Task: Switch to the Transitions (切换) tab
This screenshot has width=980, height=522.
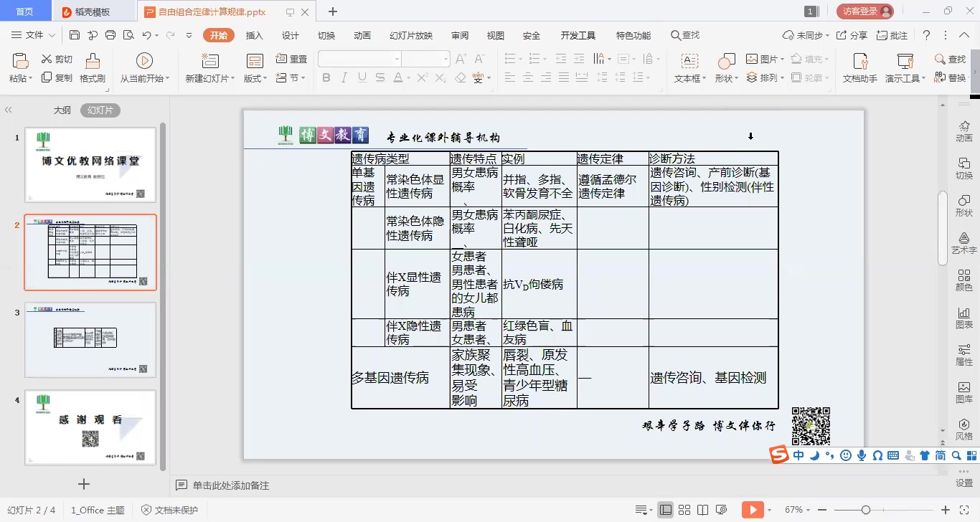Action: coord(326,35)
